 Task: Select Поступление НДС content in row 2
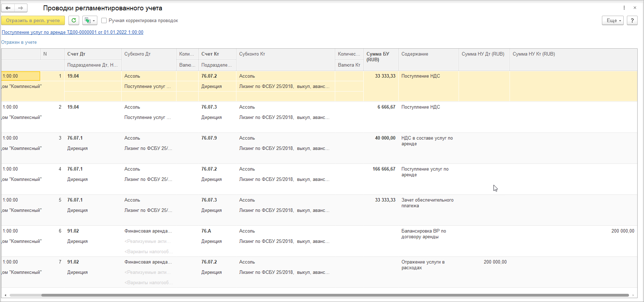421,107
